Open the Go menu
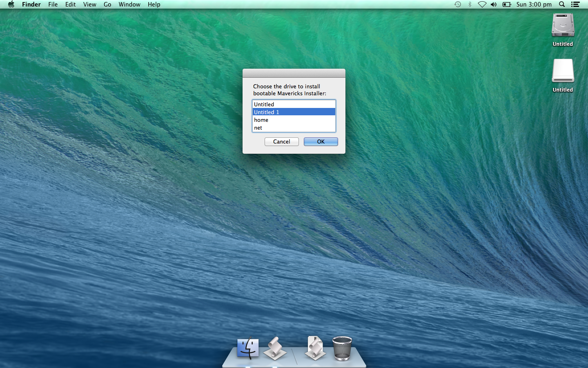This screenshot has width=588, height=368. click(x=107, y=4)
